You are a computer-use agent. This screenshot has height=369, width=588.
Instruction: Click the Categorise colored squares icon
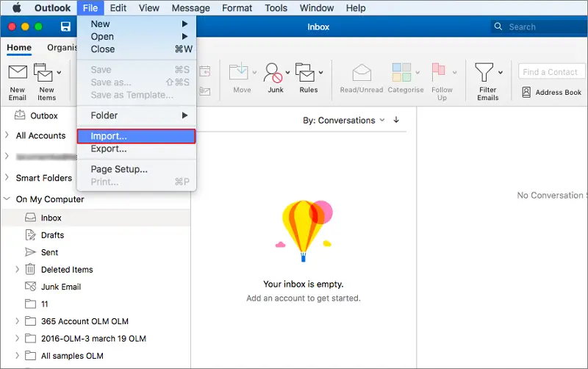[x=401, y=72]
